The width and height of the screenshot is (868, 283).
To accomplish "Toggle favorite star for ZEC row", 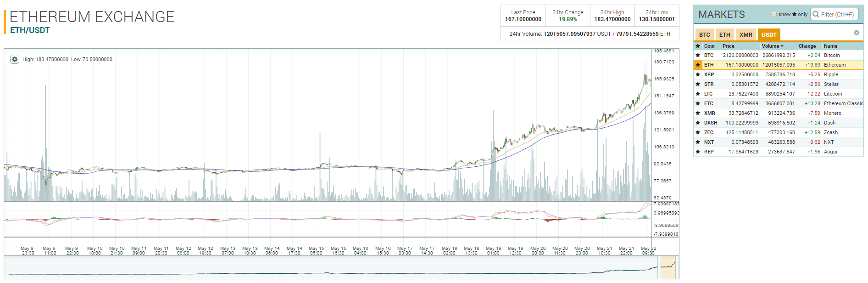I will [698, 132].
